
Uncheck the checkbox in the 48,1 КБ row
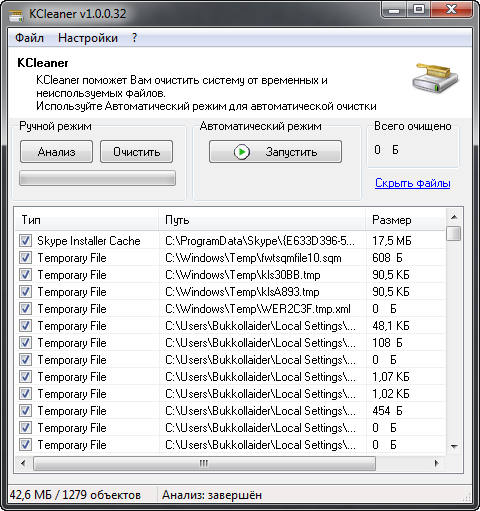click(x=25, y=325)
